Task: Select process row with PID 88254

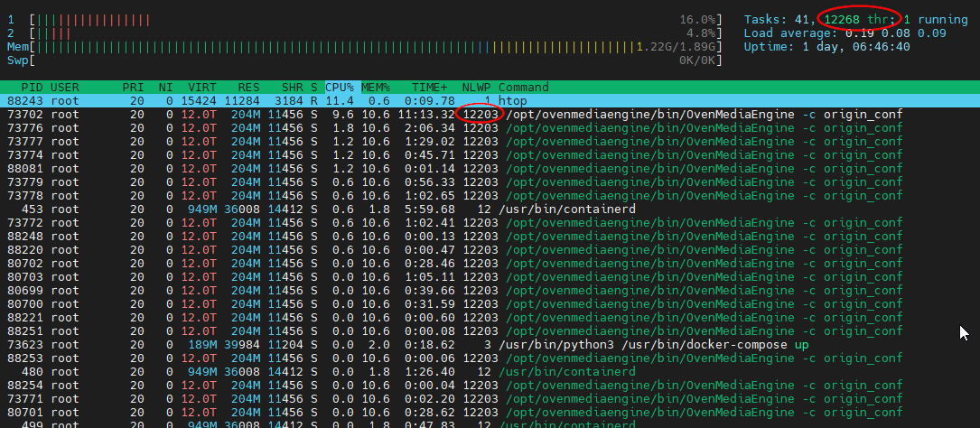Action: click(490, 385)
